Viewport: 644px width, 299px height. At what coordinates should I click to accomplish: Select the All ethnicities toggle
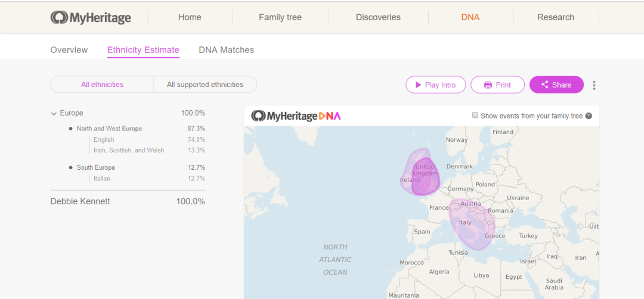coord(103,85)
